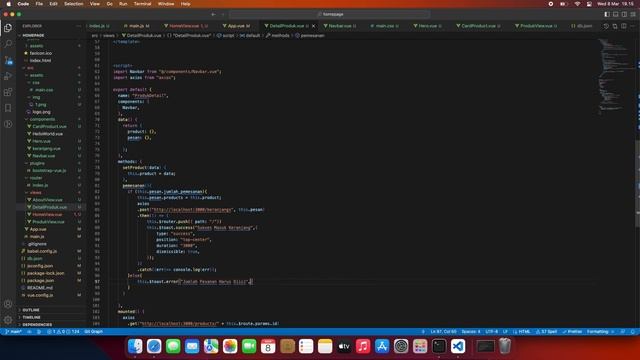Image resolution: width=640 pixels, height=360 pixels.
Task: Open babel.config.js in the explorer
Action: (x=42, y=251)
